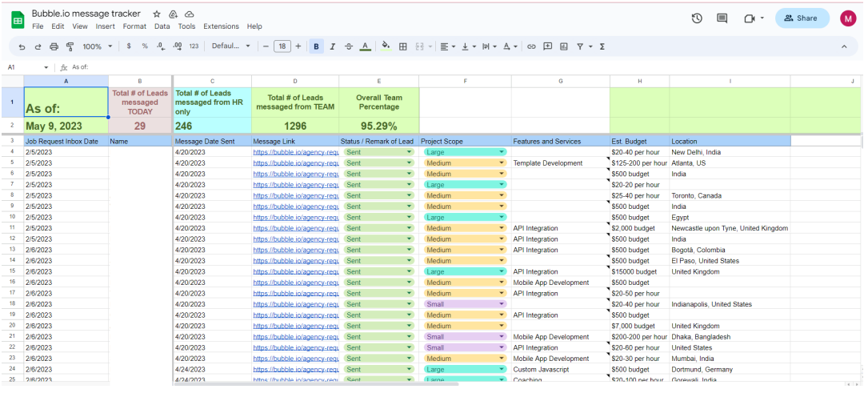Viewport: 868px width, 393px height.
Task: Star the Bubble.io message tracker document
Action: click(157, 14)
